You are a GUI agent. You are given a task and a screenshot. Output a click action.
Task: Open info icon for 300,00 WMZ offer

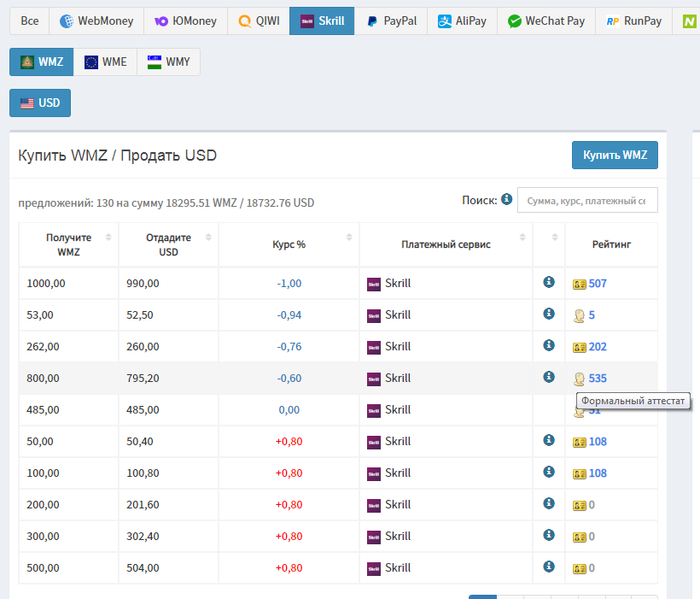point(549,536)
